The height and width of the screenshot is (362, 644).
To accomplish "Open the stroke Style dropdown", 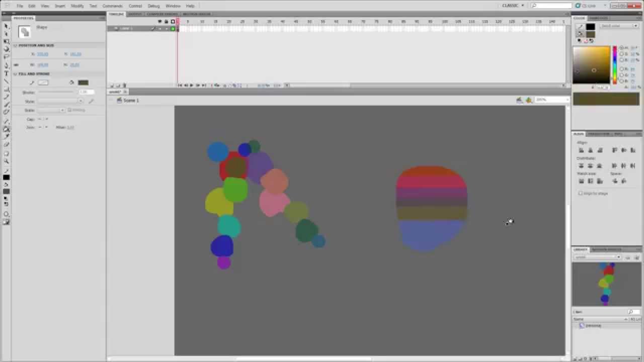I will [x=61, y=101].
